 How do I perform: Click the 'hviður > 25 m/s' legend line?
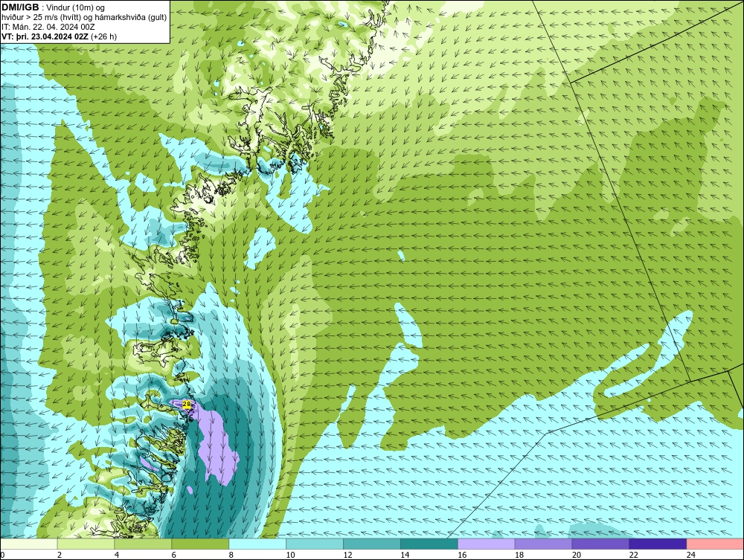coord(84,17)
